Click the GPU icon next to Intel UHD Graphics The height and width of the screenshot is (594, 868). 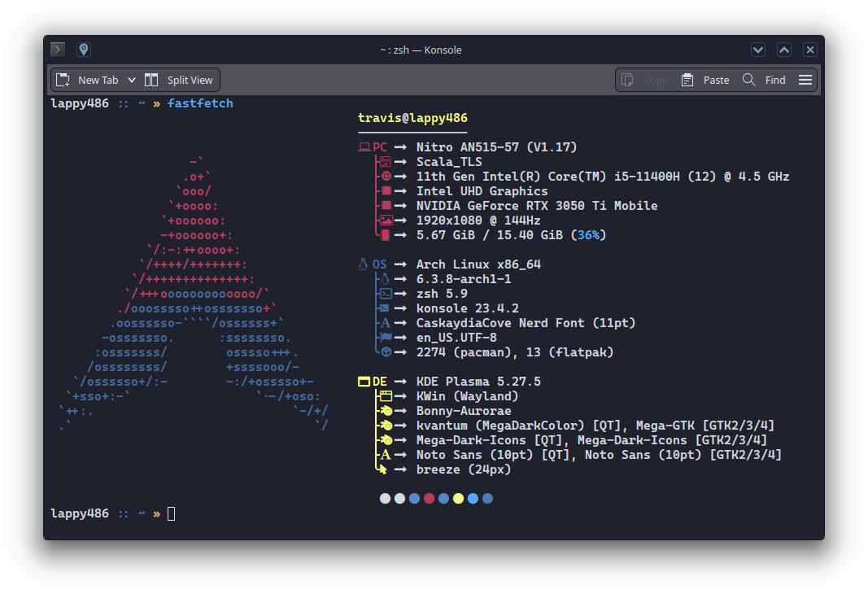tap(386, 191)
